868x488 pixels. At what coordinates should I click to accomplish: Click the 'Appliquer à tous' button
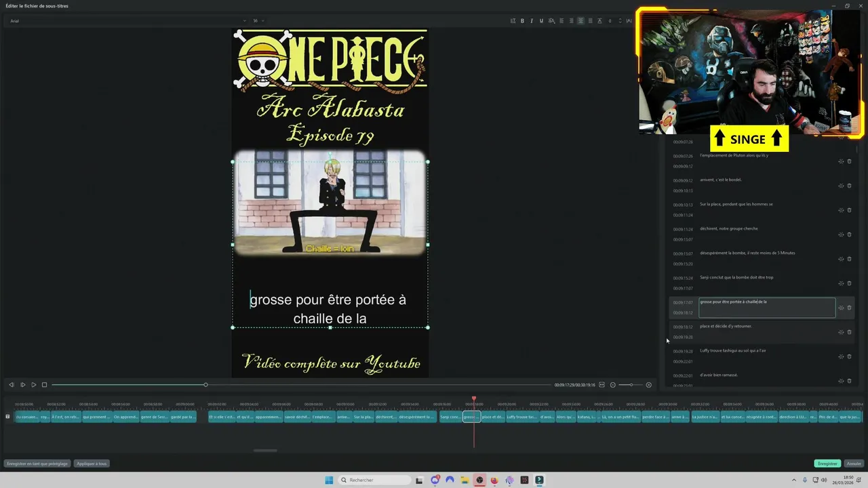[x=92, y=464]
